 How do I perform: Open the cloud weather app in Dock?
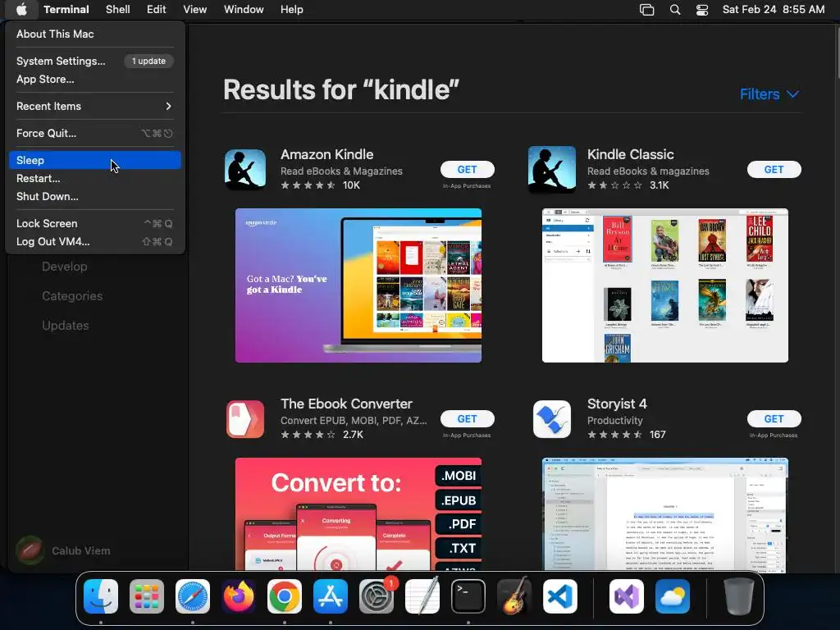coord(673,596)
